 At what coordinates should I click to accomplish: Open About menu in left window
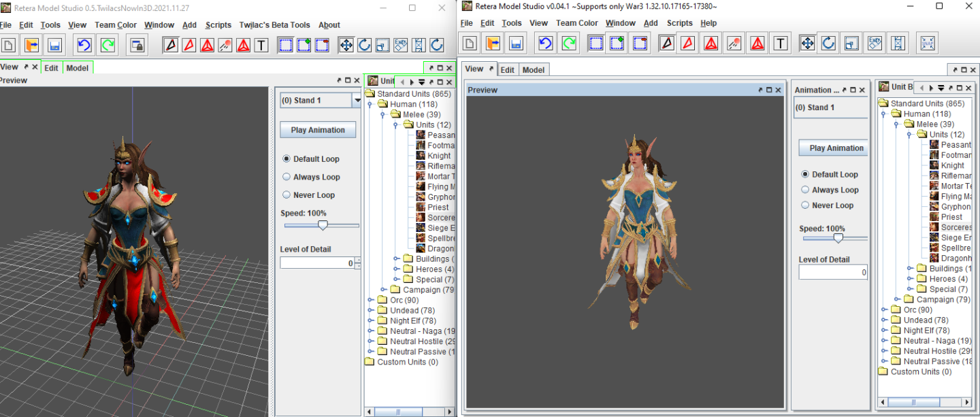pyautogui.click(x=329, y=25)
